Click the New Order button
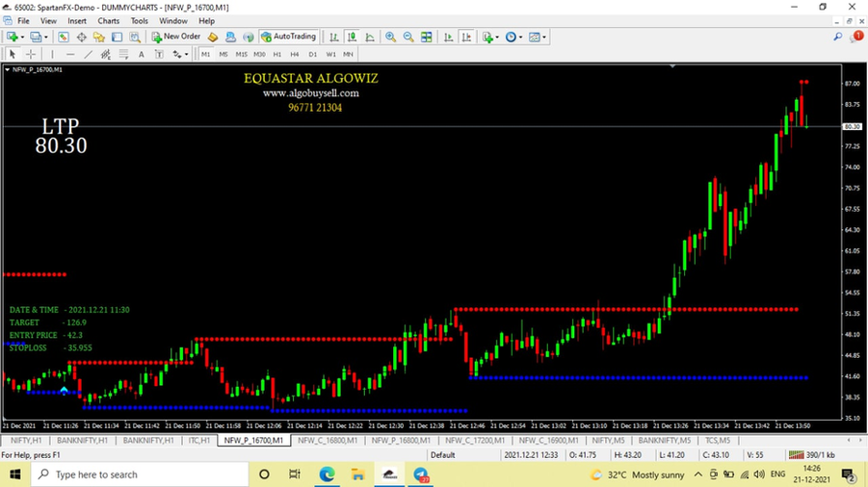Viewport: 868px width, 487px height. [x=176, y=37]
